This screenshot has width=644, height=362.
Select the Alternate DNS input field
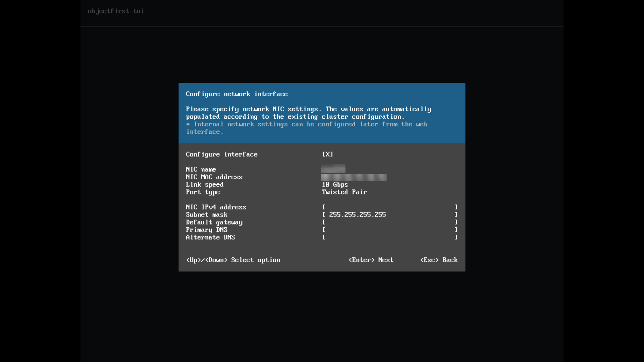390,237
